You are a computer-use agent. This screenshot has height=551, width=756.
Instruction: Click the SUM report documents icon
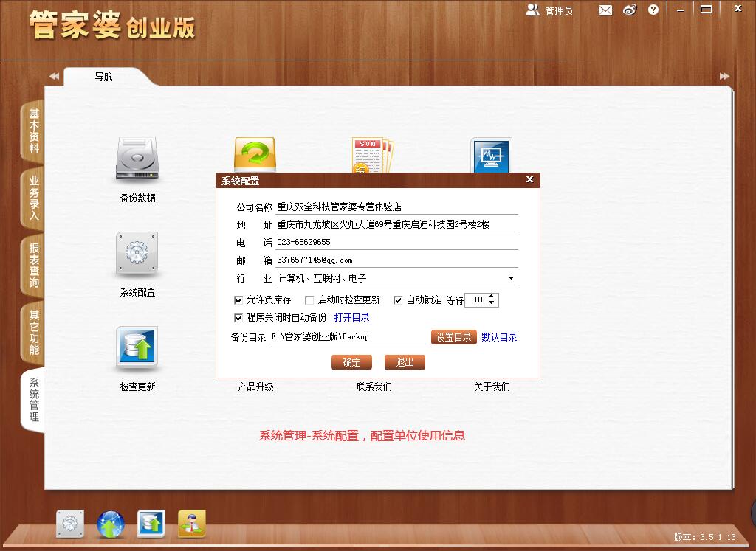[x=374, y=155]
